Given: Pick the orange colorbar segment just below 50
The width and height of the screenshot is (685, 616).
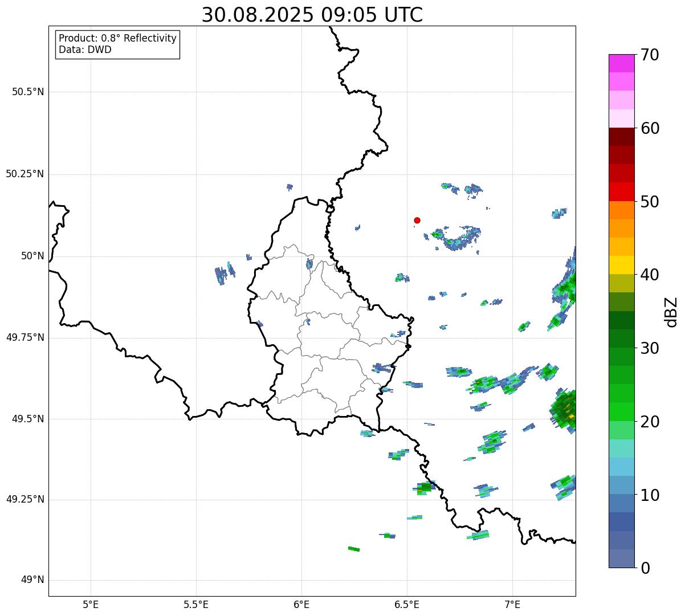Looking at the screenshot, I should pos(622,210).
